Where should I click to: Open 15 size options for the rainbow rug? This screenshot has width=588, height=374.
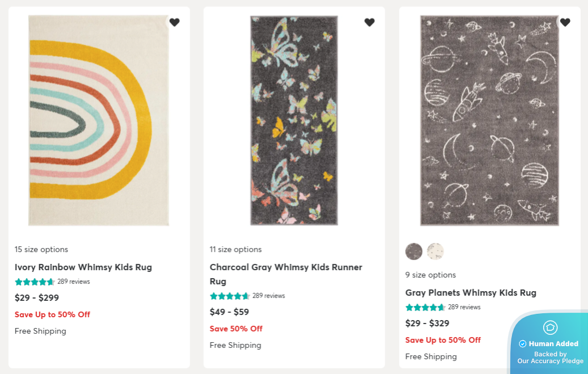pos(41,249)
